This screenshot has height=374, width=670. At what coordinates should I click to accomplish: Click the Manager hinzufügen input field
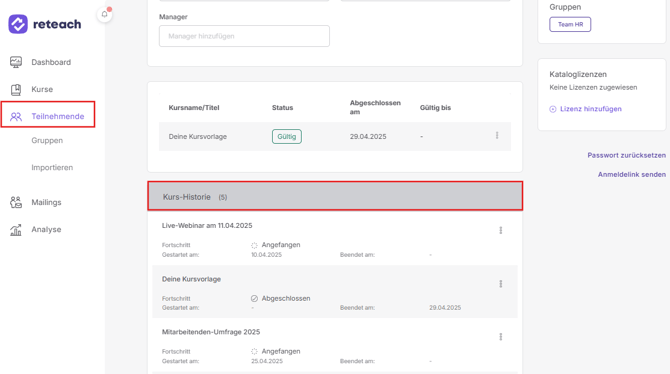(x=244, y=36)
